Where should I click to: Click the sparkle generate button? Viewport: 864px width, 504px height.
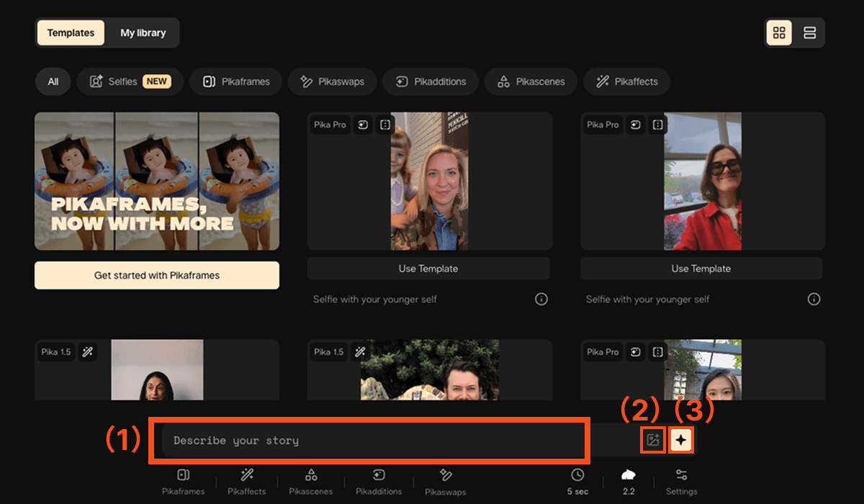(681, 440)
